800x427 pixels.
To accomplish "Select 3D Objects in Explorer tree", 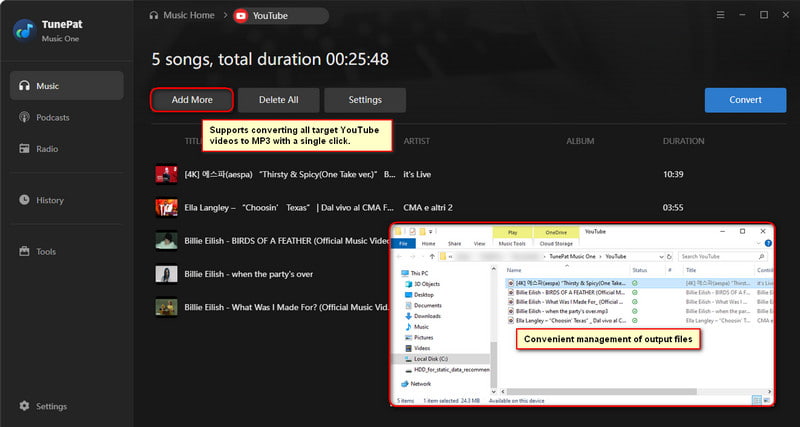I will point(422,284).
